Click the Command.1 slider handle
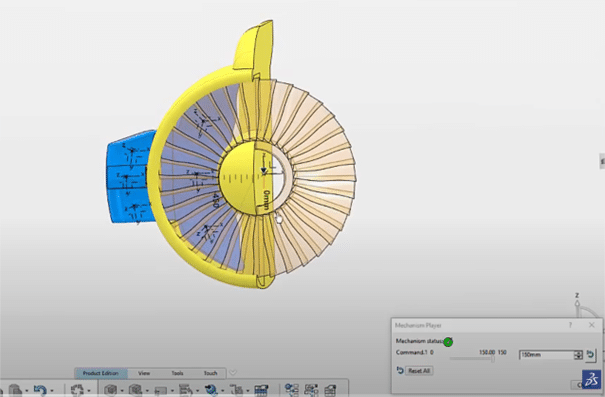 [493, 359]
